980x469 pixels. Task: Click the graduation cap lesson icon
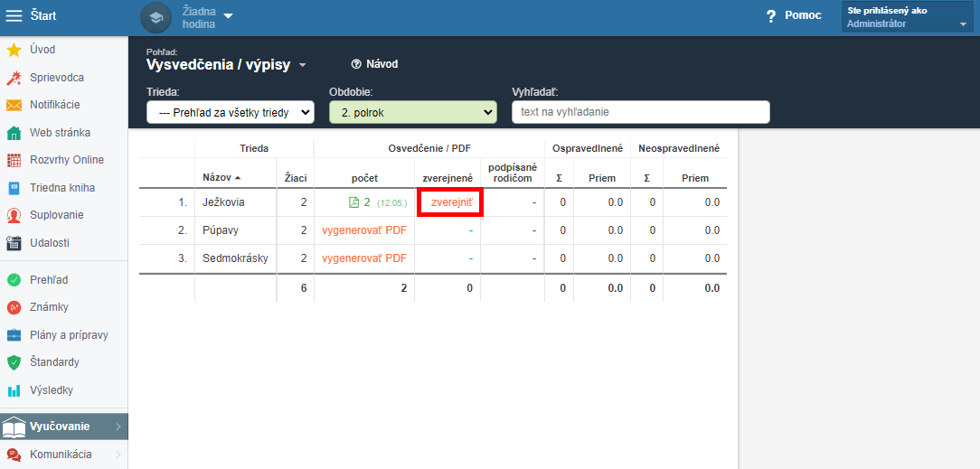(x=156, y=17)
